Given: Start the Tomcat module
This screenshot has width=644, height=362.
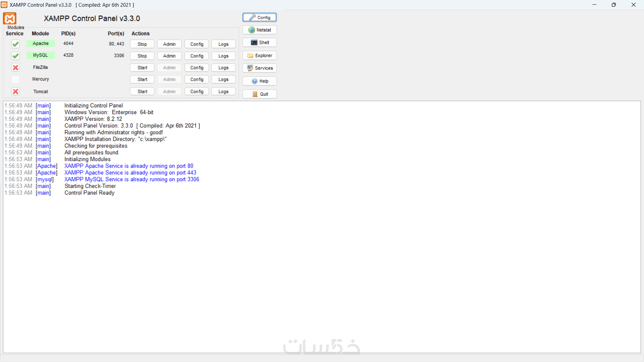Looking at the screenshot, I should click(x=142, y=91).
